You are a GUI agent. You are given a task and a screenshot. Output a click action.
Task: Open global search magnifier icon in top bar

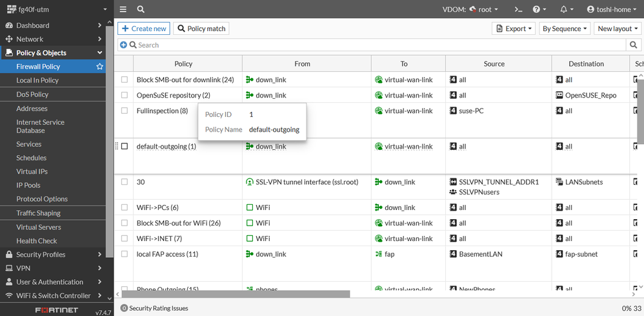coord(141,10)
